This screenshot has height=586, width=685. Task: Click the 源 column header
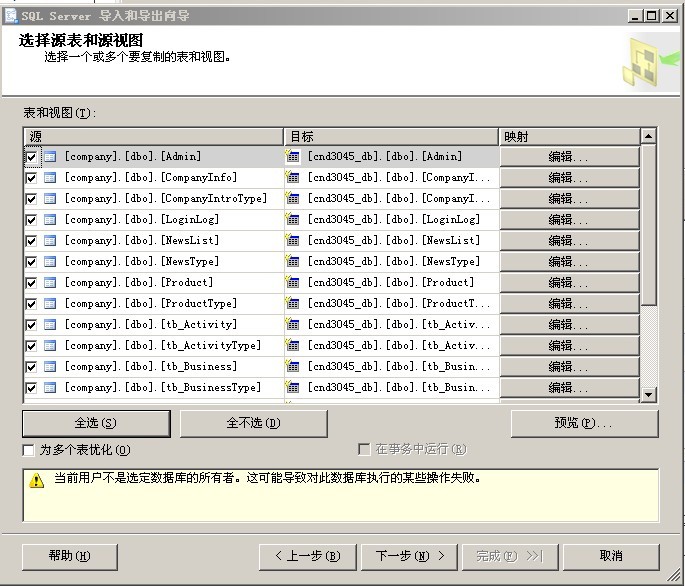[x=153, y=137]
